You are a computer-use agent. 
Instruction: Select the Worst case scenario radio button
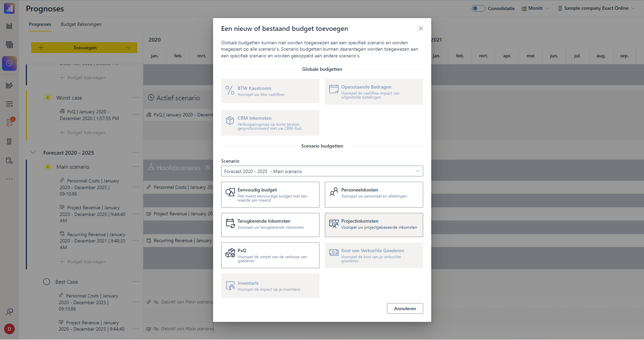pos(48,98)
